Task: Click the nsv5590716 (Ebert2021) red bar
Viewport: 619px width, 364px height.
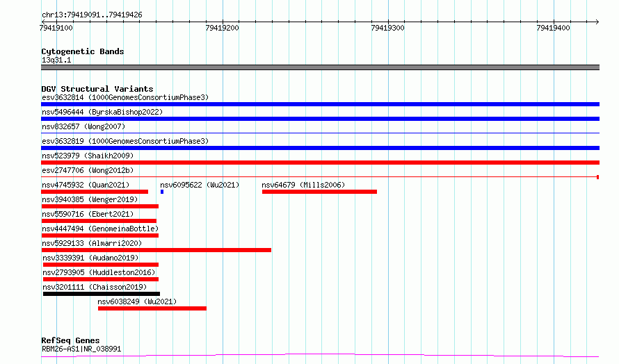Action: pos(99,221)
